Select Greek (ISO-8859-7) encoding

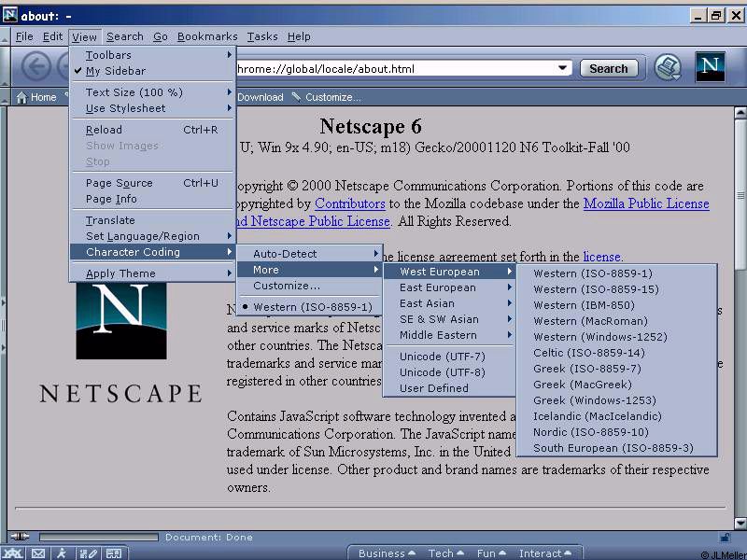[616, 369]
